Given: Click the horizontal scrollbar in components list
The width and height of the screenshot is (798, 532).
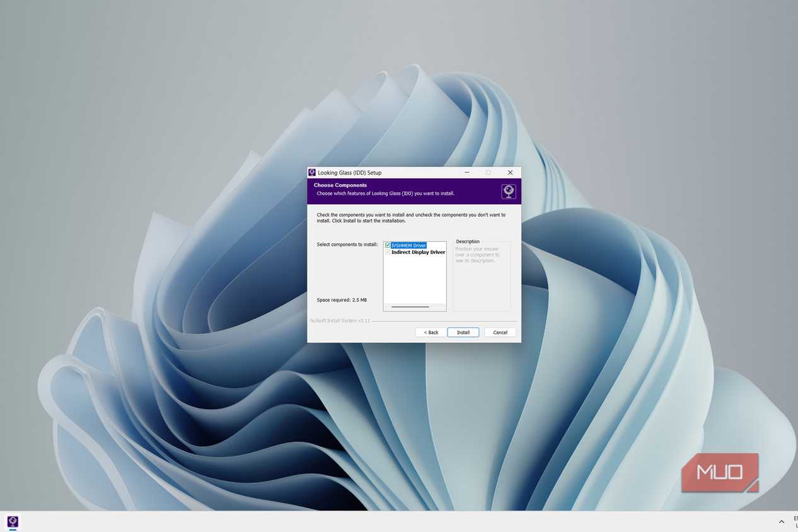Looking at the screenshot, I should click(410, 307).
